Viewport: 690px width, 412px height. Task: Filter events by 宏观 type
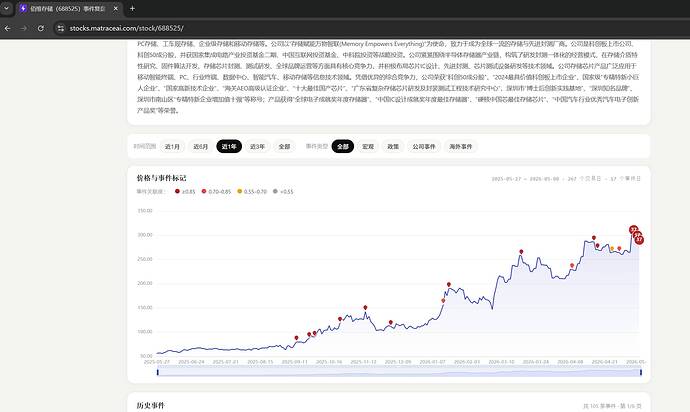(x=368, y=147)
